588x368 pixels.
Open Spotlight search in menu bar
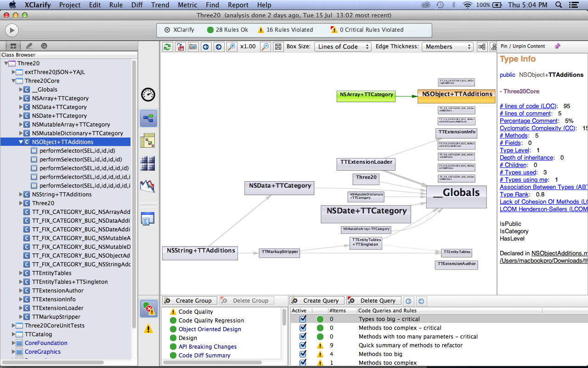point(559,5)
